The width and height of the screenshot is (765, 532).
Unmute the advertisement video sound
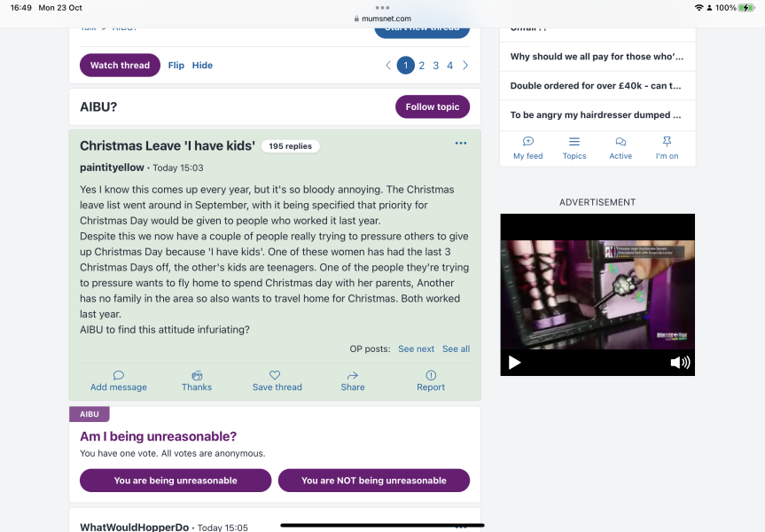680,363
